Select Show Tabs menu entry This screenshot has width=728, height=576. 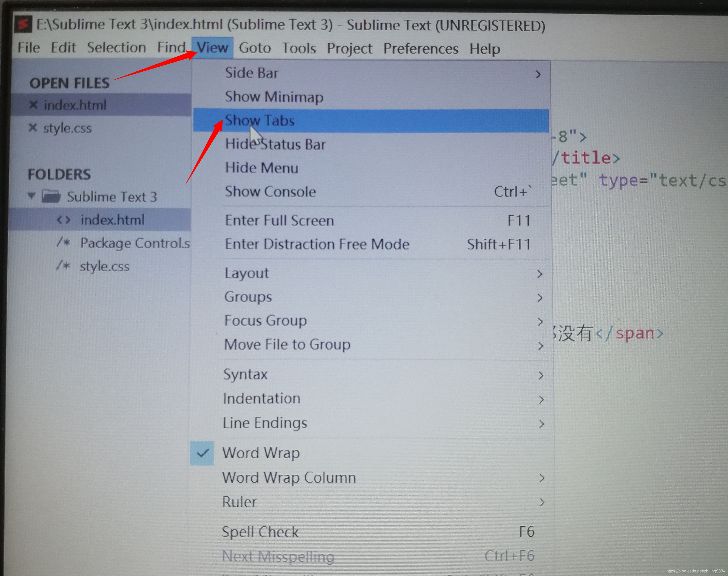[371, 120]
